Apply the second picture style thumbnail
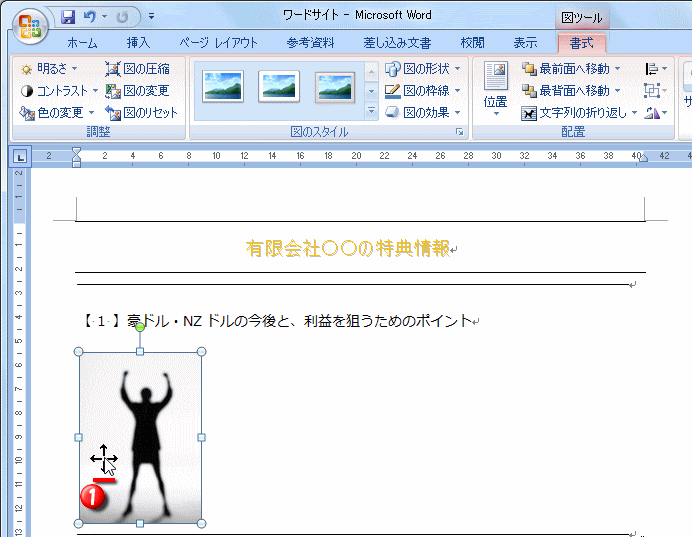 [278, 86]
